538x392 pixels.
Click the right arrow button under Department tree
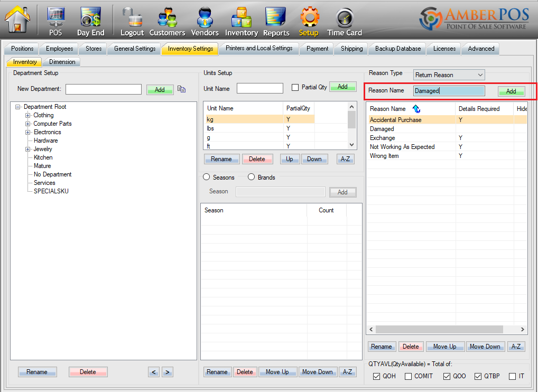pyautogui.click(x=168, y=372)
